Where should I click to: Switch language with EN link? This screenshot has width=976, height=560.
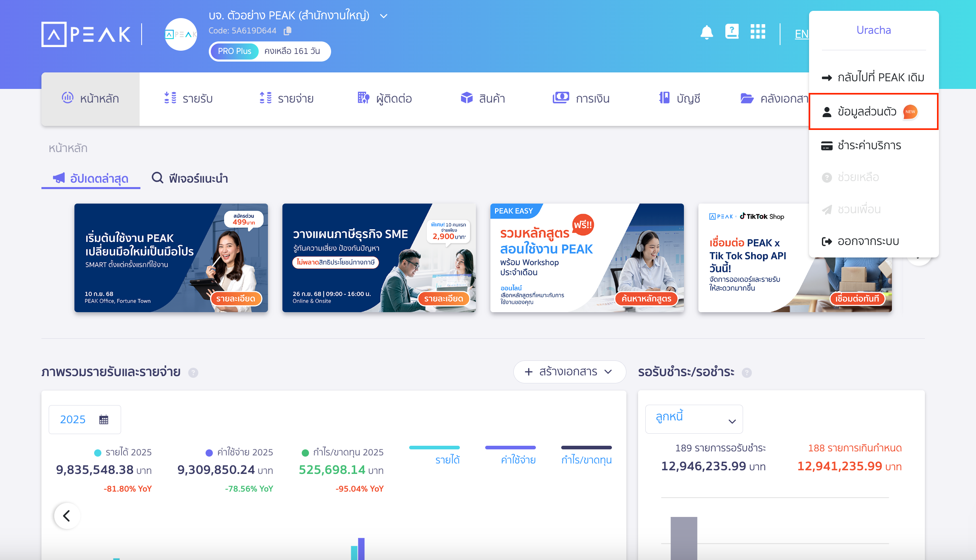point(801,34)
